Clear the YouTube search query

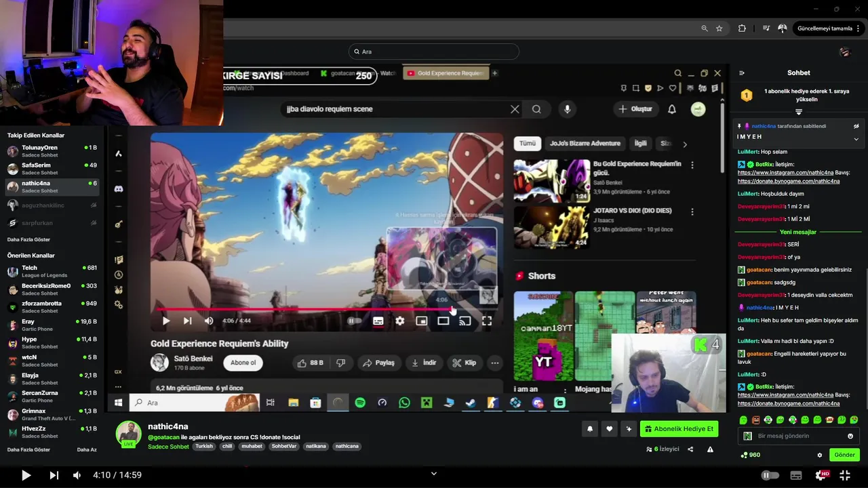tap(515, 109)
